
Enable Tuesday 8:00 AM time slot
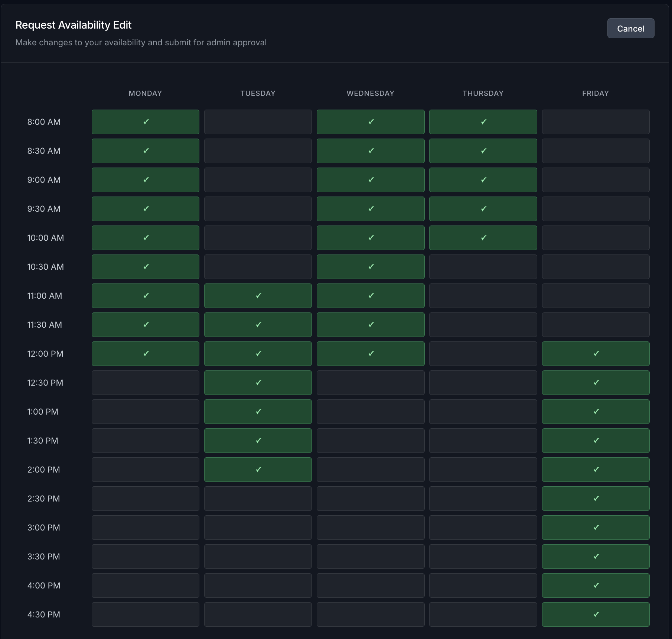(x=258, y=122)
